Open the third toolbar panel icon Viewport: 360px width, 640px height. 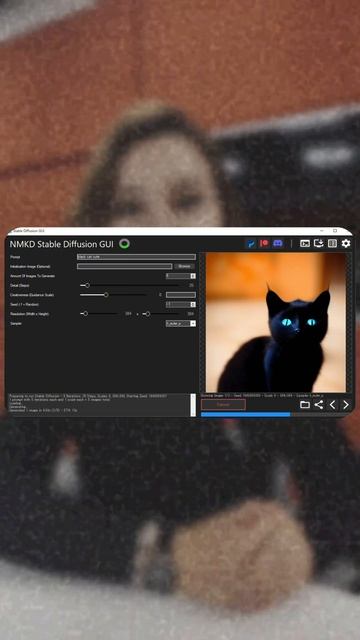(x=333, y=244)
